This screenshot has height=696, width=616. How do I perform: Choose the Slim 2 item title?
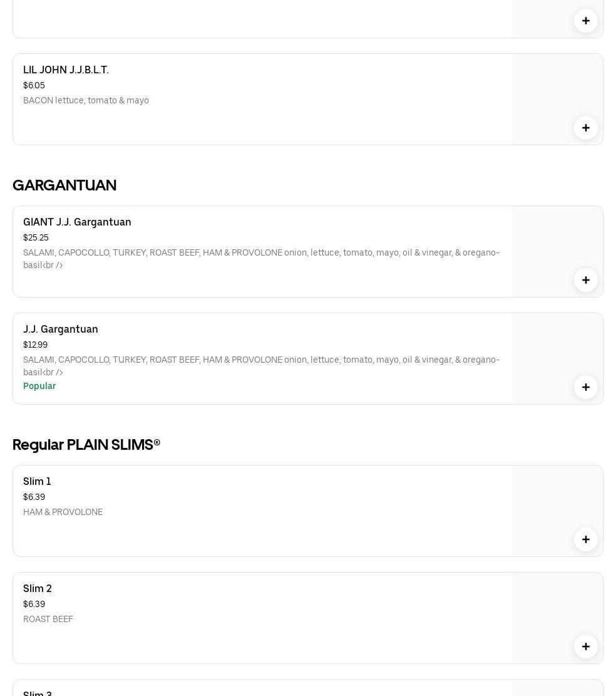pos(38,588)
